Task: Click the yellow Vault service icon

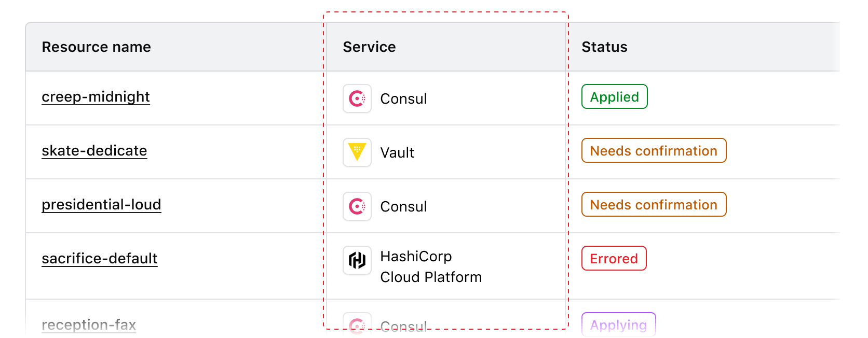Action: (357, 152)
